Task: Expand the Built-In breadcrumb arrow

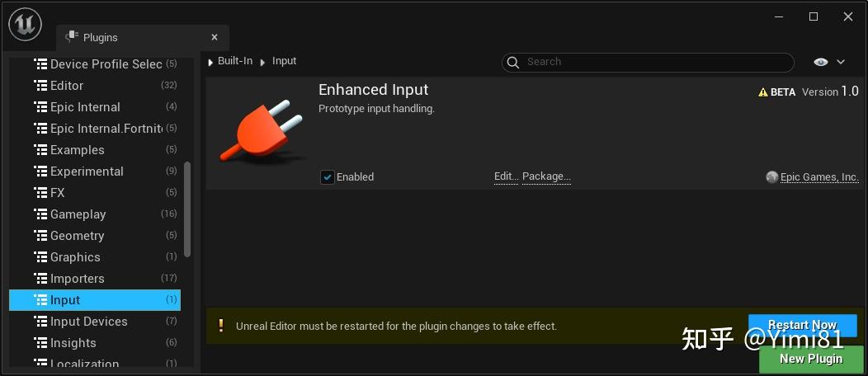Action: 210,62
